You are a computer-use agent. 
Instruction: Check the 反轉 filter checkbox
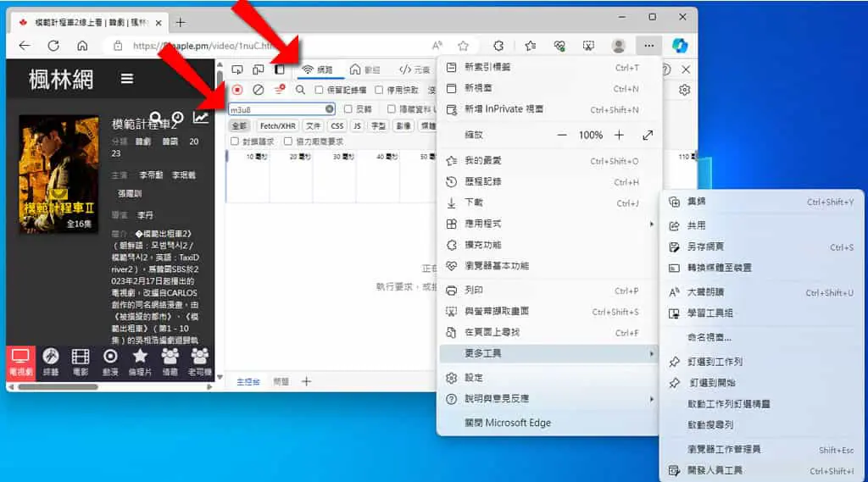coord(348,109)
